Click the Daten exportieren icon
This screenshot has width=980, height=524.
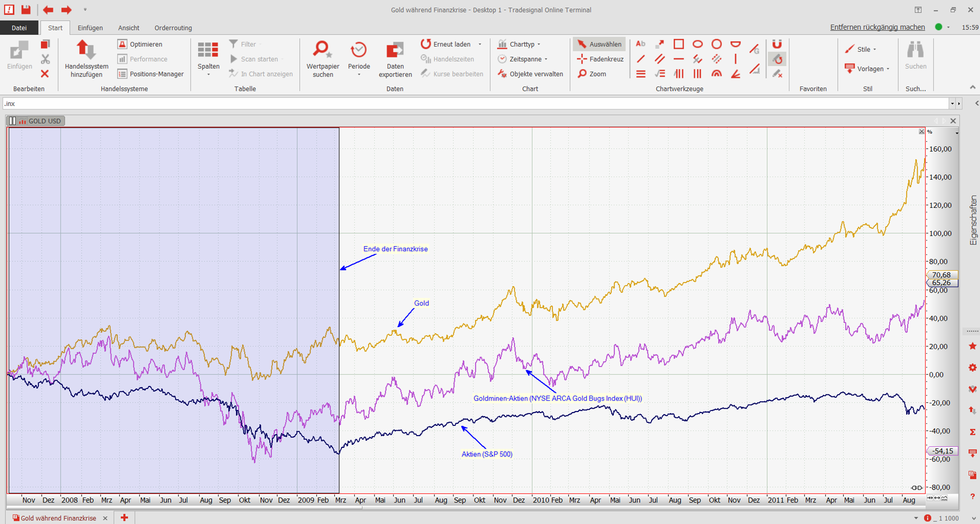[x=395, y=50]
